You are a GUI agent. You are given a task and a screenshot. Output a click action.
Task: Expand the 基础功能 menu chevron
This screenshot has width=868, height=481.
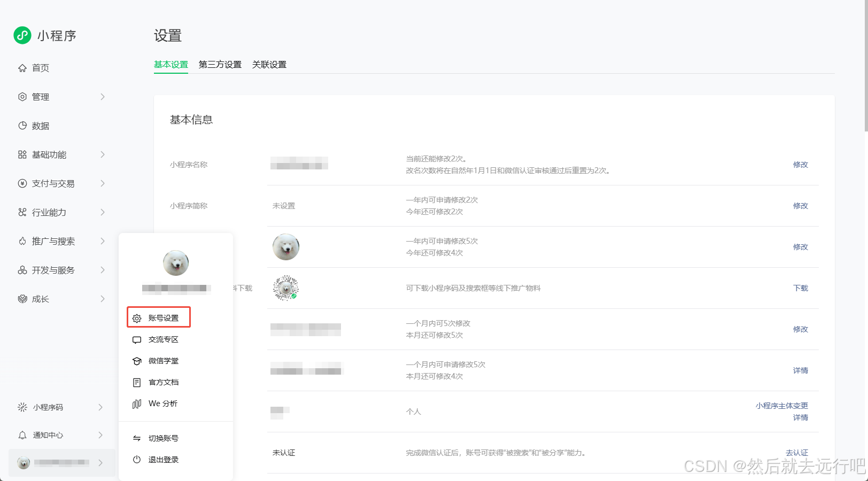(x=103, y=154)
